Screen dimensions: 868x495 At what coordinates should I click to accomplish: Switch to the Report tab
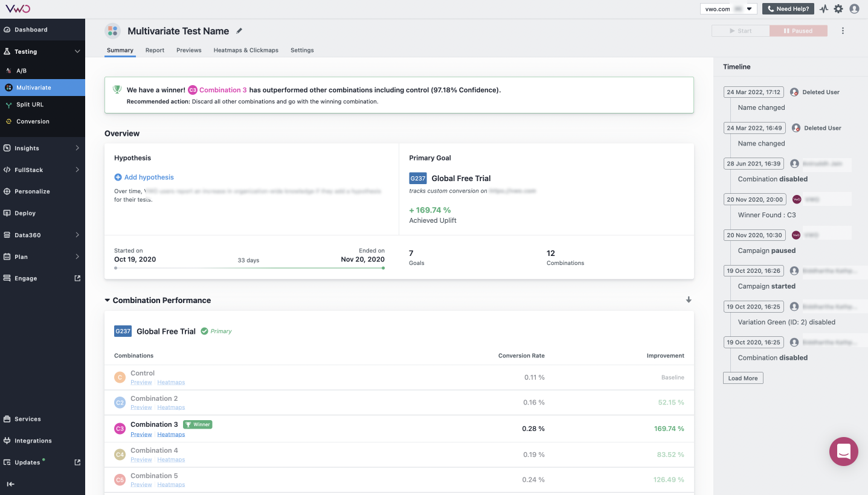click(155, 50)
